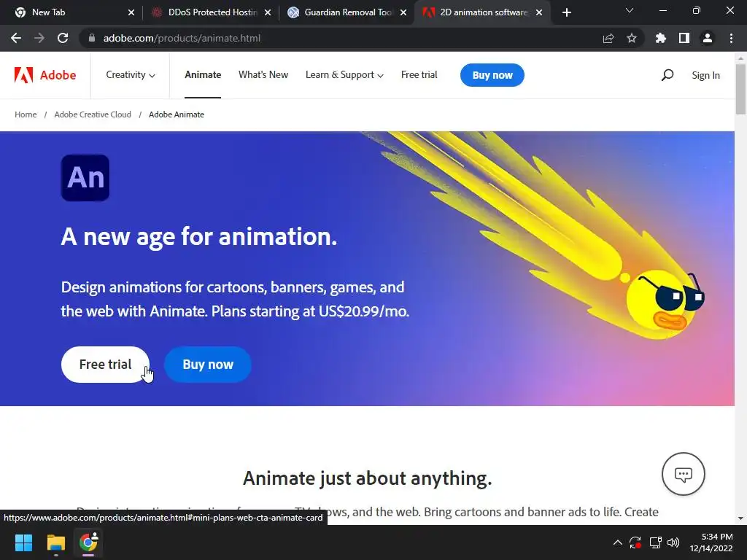747x560 pixels.
Task: Close the New Tab tab
Action: [x=131, y=12]
